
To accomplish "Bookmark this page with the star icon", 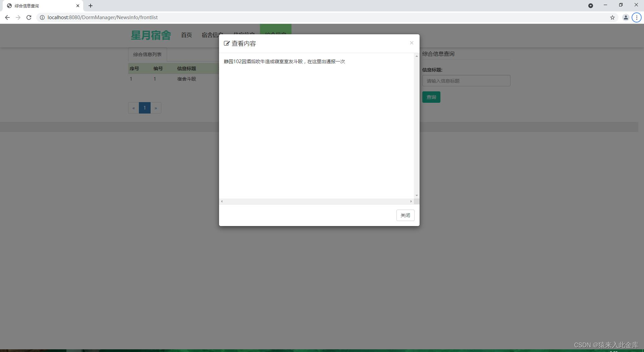I will pos(612,17).
